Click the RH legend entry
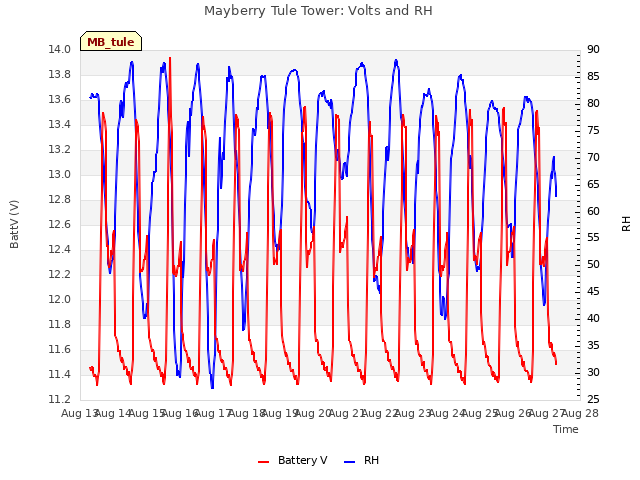The image size is (640, 480). (x=362, y=460)
